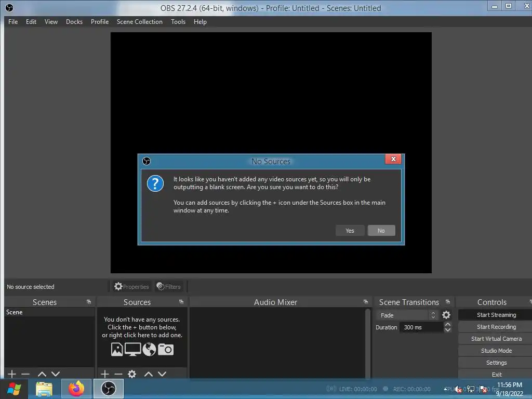
Task: Click Start Streaming
Action: (496, 315)
